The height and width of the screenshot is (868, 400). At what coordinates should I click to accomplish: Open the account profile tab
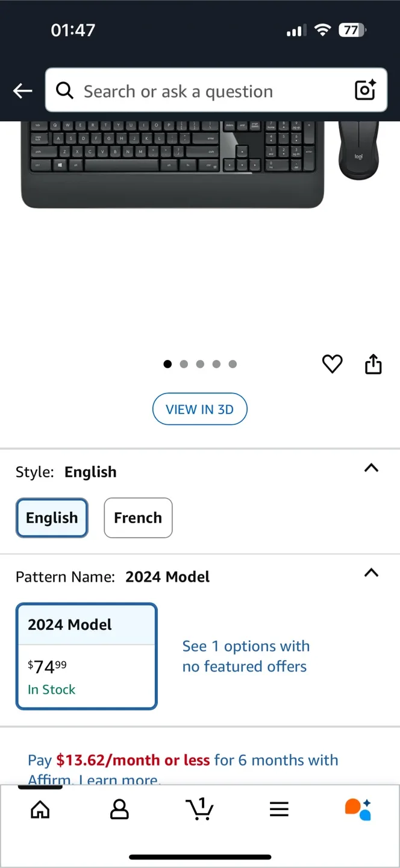(x=119, y=810)
